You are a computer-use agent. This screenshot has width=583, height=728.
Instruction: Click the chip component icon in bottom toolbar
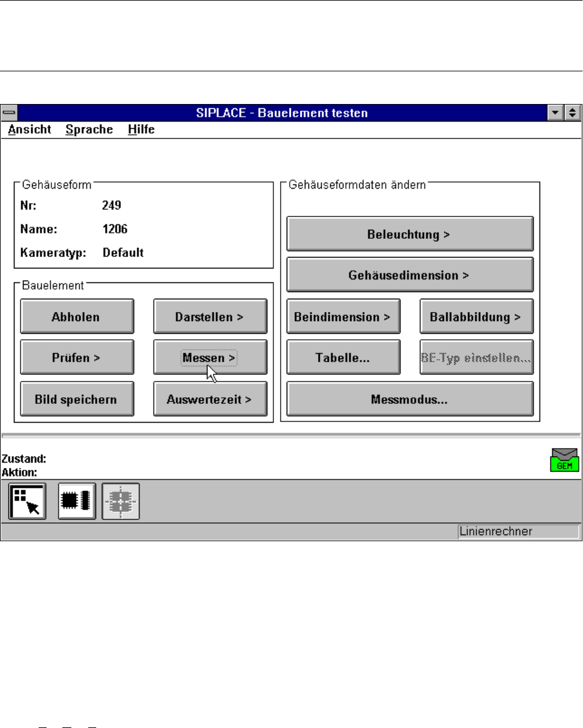coord(76,502)
